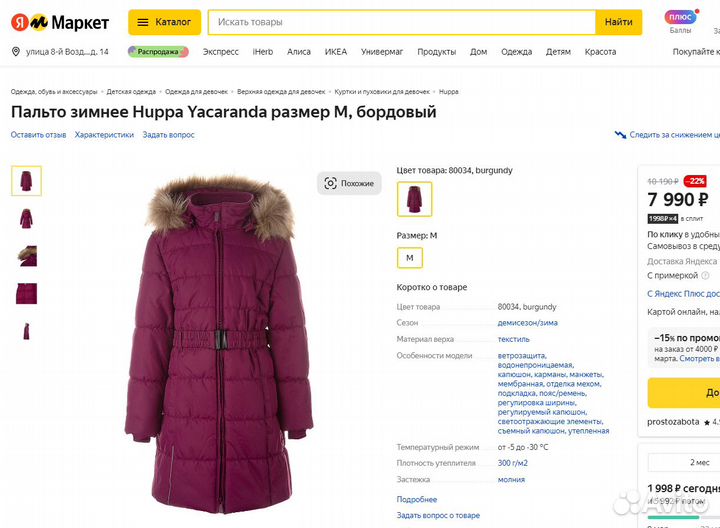Open the Характеристики link
The image size is (720, 528).
tap(104, 135)
